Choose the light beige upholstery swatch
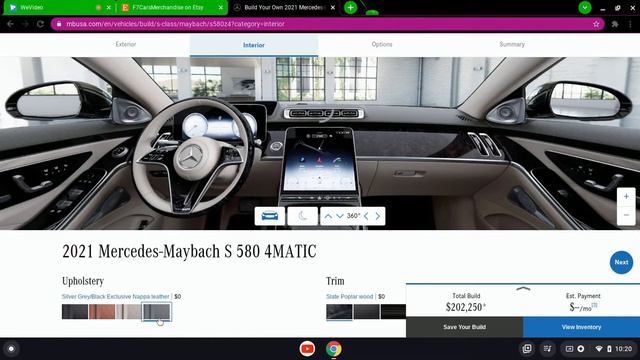Viewport: 640px width, 360px height. click(x=129, y=311)
